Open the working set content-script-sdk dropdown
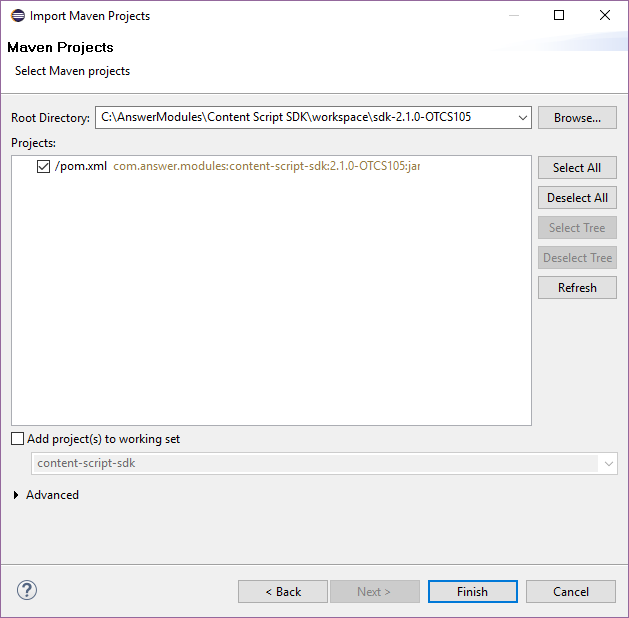The image size is (629, 618). [608, 464]
